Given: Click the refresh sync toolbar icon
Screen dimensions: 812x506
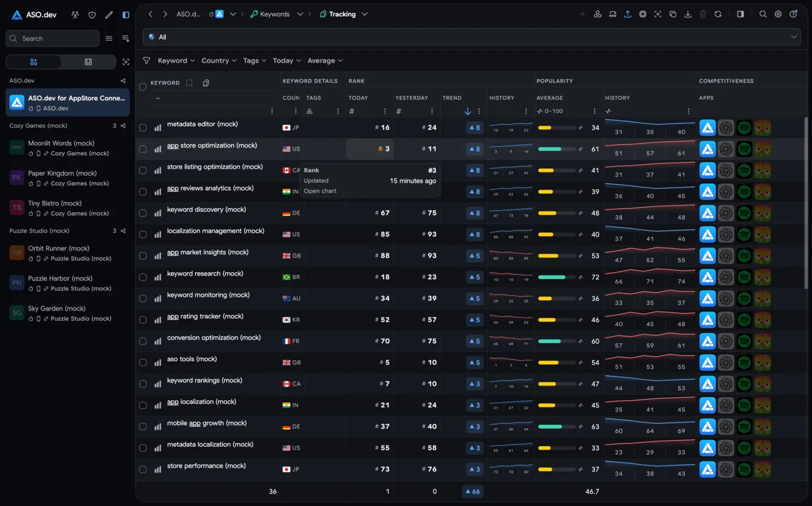Looking at the screenshot, I should pyautogui.click(x=718, y=14).
